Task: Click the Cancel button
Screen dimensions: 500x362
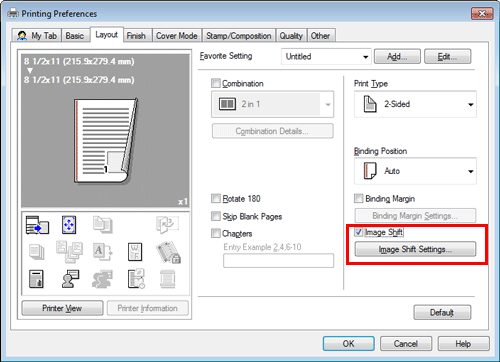Action: (x=406, y=344)
